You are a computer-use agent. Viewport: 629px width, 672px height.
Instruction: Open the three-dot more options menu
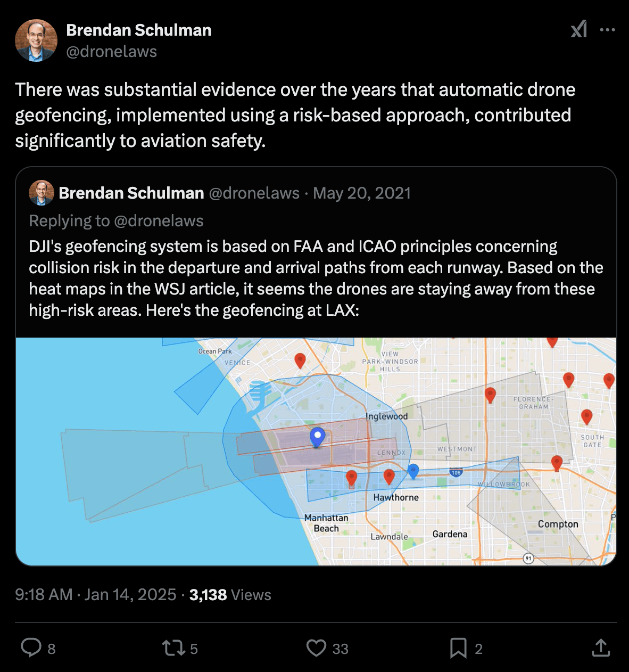coord(607,30)
